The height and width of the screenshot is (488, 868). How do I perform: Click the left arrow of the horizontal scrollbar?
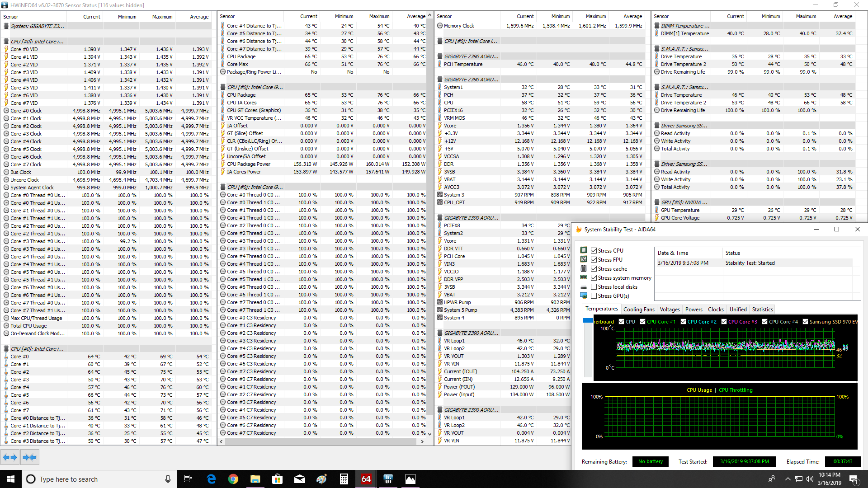click(x=222, y=441)
